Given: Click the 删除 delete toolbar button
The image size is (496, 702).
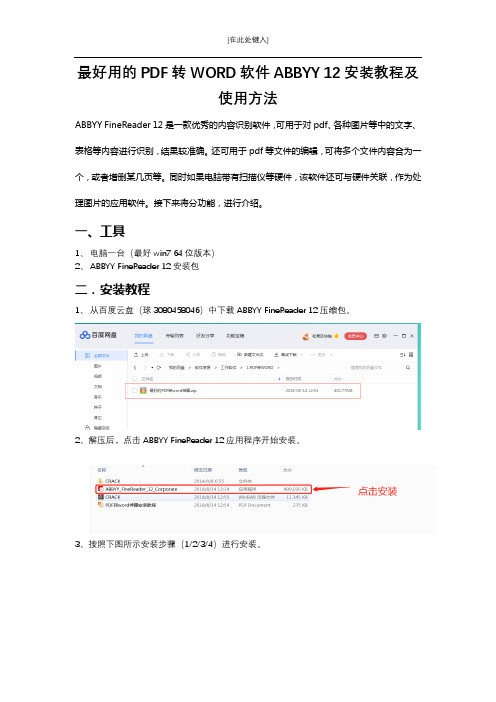Looking at the screenshot, I should pos(218,355).
